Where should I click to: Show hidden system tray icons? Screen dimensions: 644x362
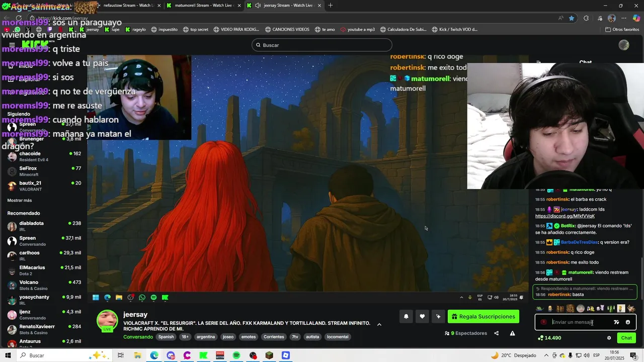pos(545,355)
